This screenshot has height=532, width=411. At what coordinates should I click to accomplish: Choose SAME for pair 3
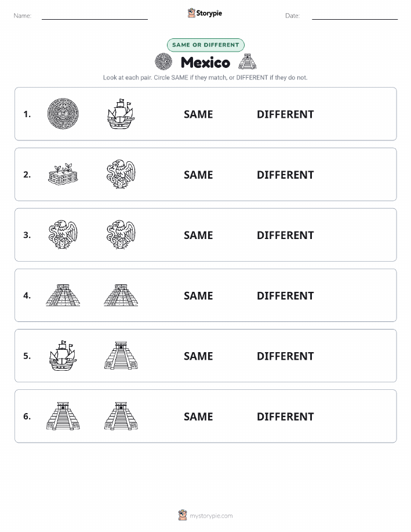[x=198, y=235]
